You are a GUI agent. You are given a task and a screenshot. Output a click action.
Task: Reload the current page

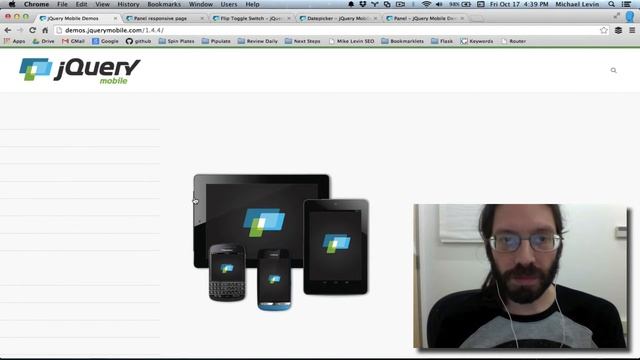[x=32, y=30]
